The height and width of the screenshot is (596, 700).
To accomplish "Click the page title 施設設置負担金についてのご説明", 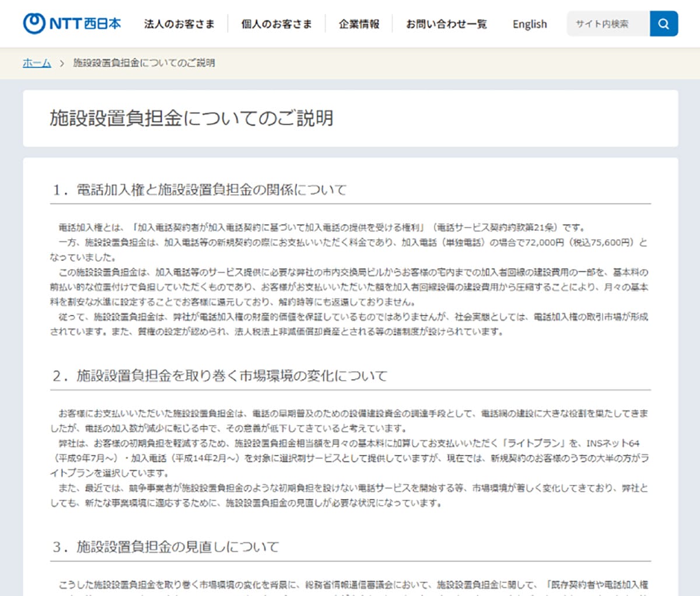I will tap(191, 118).
